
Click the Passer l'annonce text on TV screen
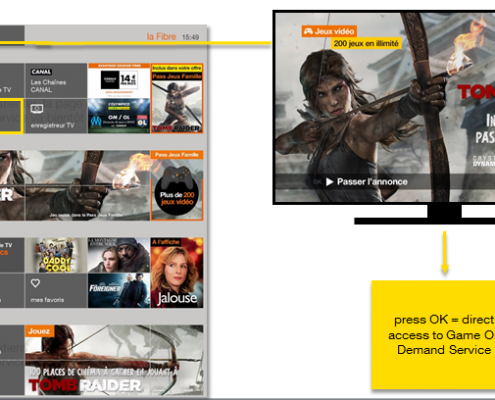point(372,182)
